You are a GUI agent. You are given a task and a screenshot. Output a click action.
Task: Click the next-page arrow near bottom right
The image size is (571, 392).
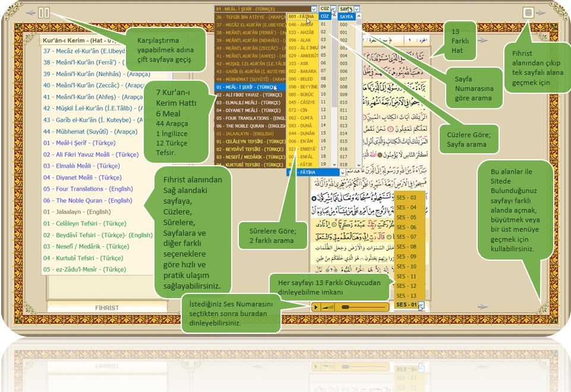tap(483, 306)
